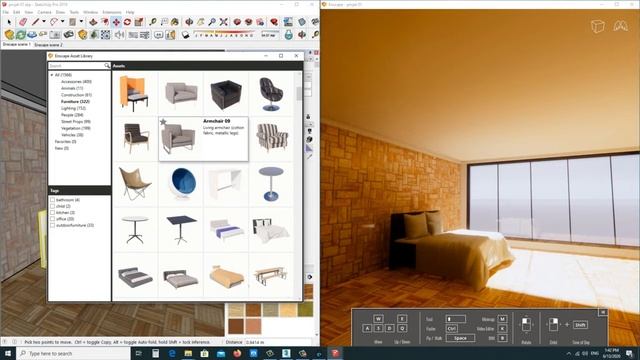This screenshot has height=360, width=640.
Task: Select the picnic table bench asset
Action: point(270,276)
